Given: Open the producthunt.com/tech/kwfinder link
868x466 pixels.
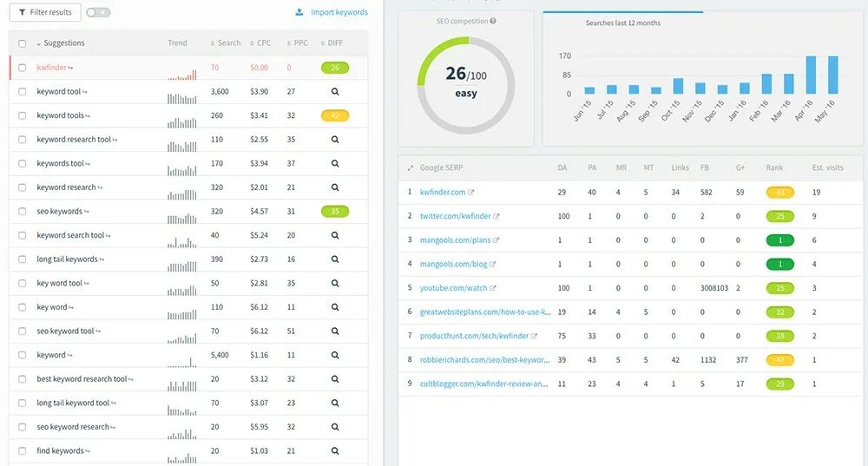Looking at the screenshot, I should [474, 336].
